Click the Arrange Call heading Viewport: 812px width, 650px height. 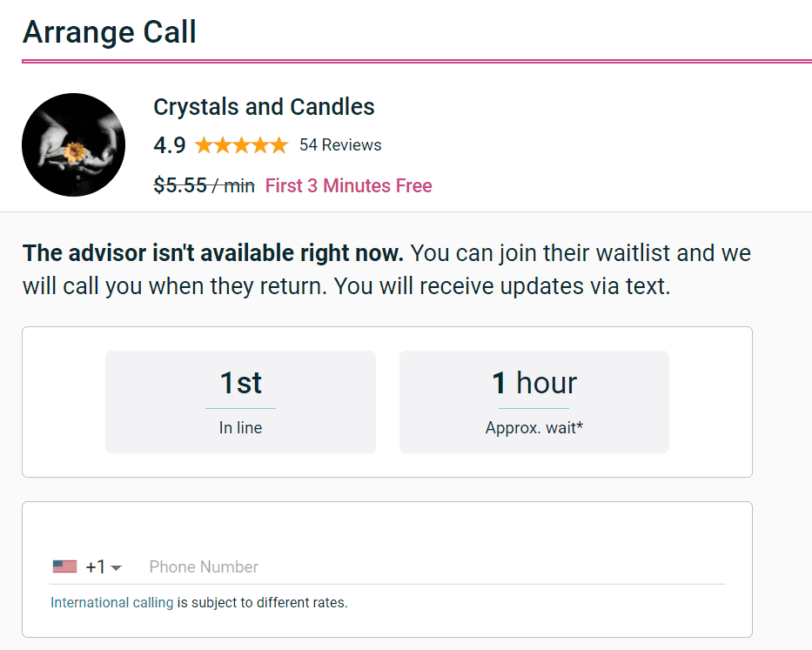pyautogui.click(x=110, y=32)
